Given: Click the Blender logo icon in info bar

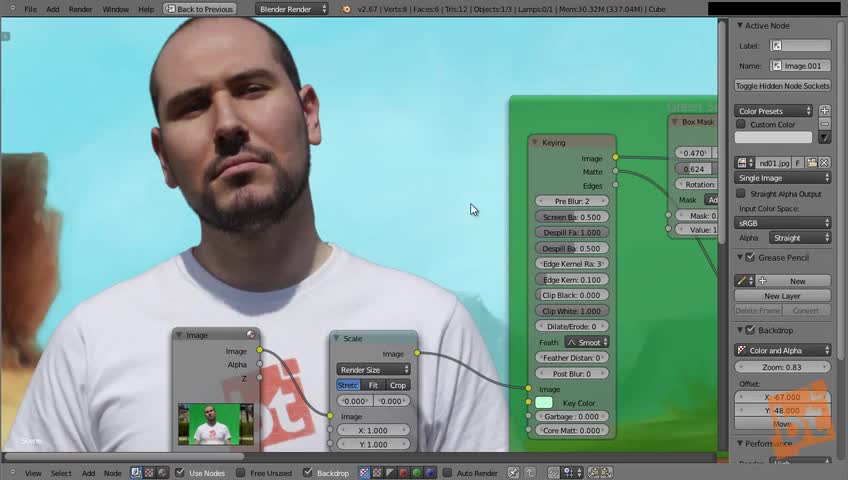Looking at the screenshot, I should (x=346, y=9).
